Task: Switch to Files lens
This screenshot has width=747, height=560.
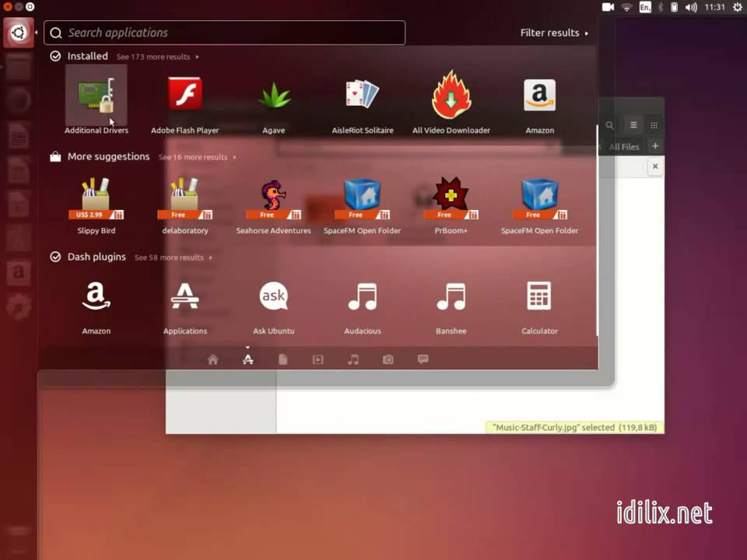Action: pyautogui.click(x=283, y=359)
